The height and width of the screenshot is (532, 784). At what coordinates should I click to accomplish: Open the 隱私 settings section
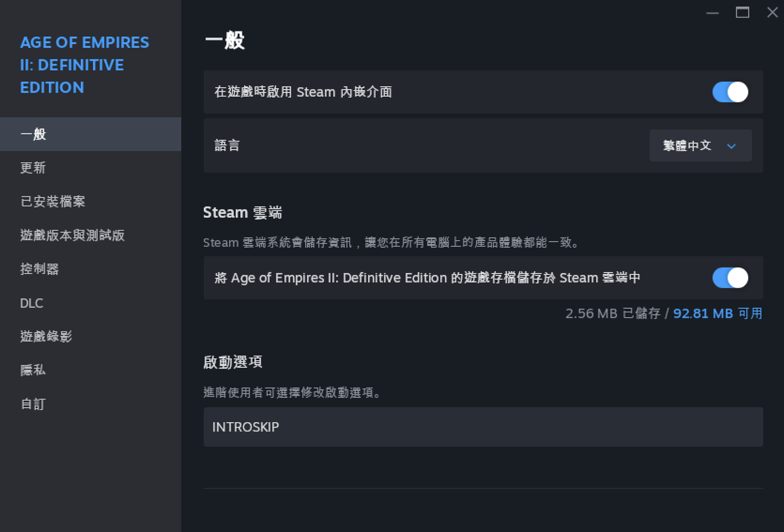point(91,370)
